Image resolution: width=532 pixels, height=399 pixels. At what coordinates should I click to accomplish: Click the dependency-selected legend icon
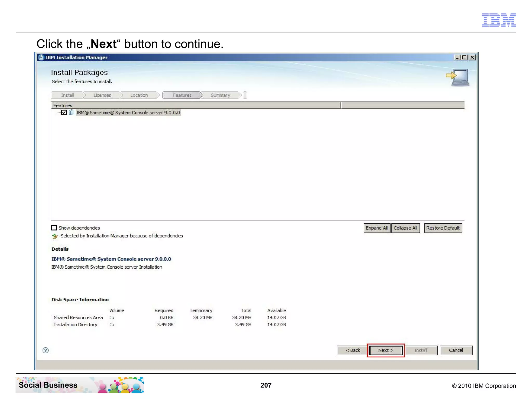[x=55, y=236]
